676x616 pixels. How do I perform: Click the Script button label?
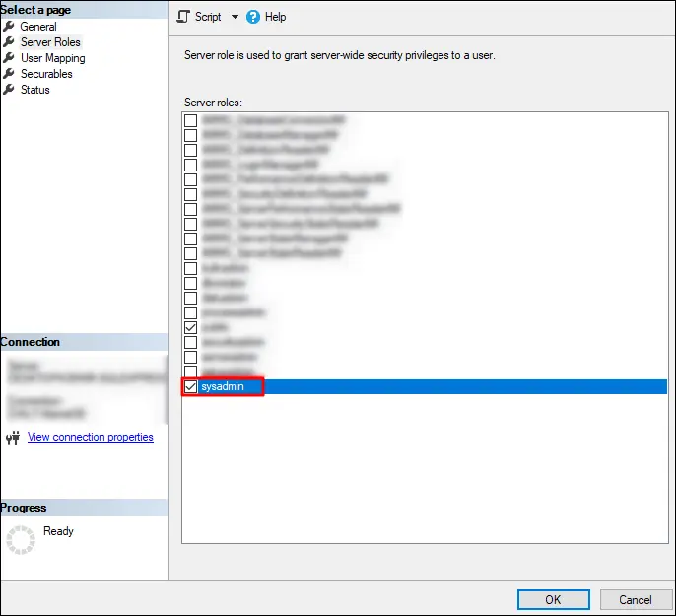pos(208,17)
